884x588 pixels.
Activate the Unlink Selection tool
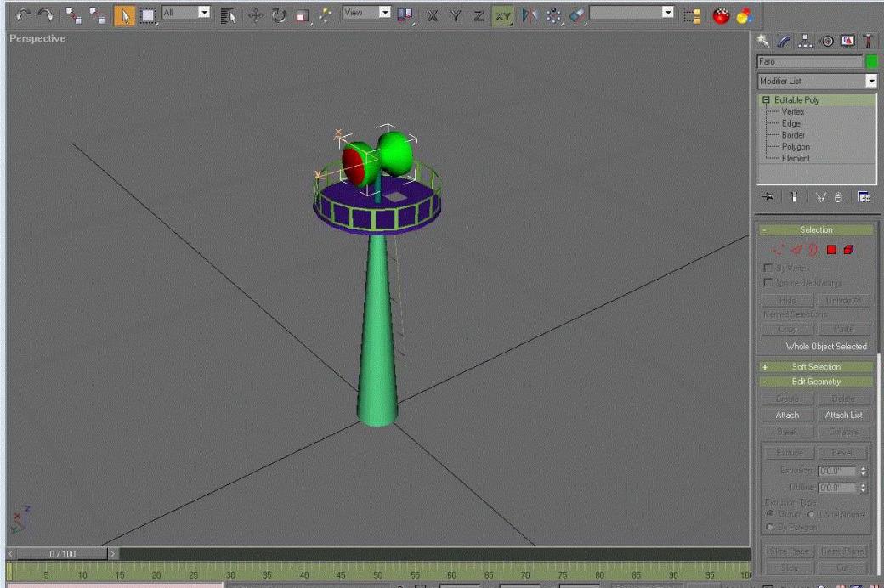click(97, 15)
